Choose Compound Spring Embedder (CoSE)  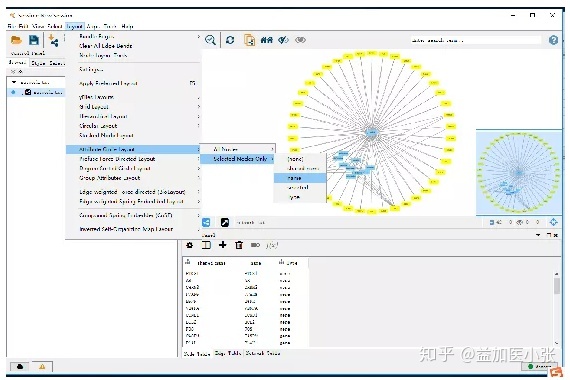tap(126, 215)
